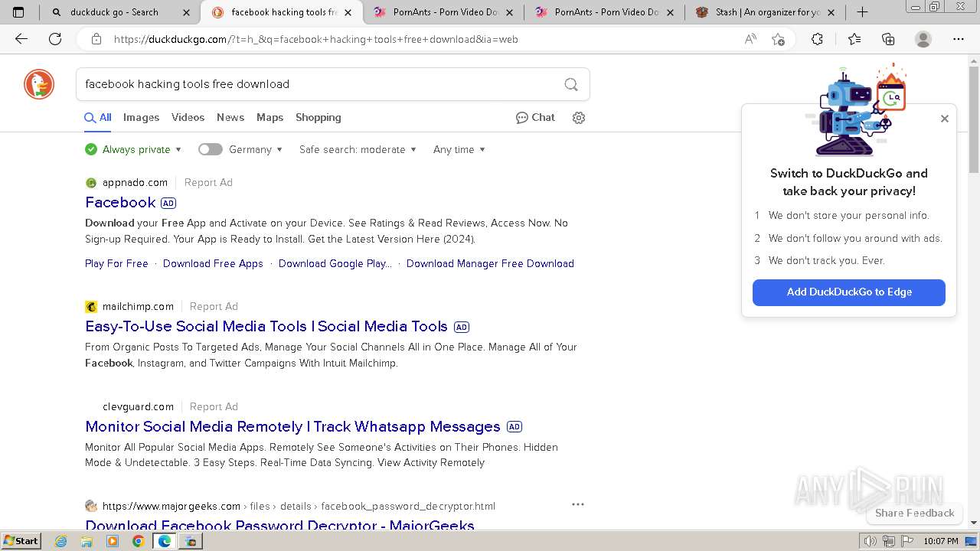Open the volume speaker tray icon
Screen dimensions: 980x551
(871, 541)
